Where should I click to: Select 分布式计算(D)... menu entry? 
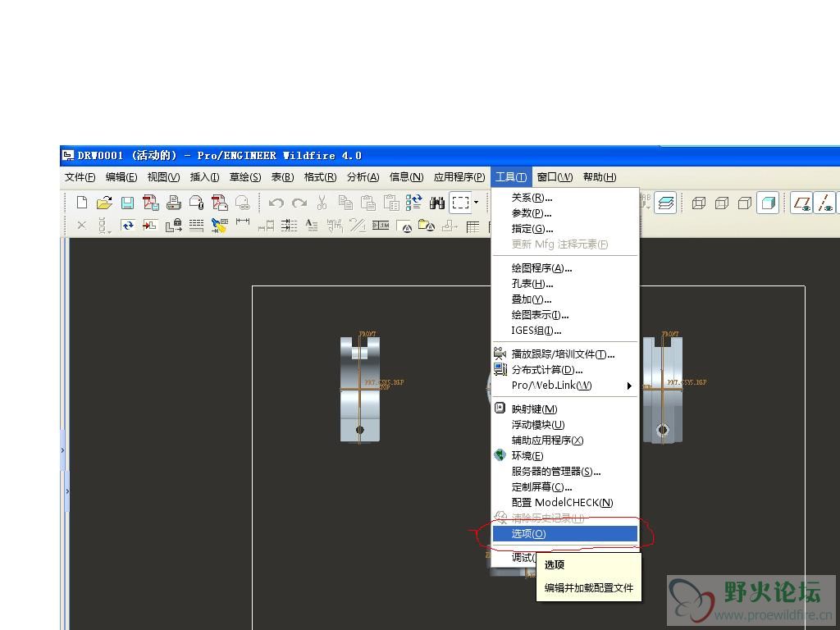(565, 370)
